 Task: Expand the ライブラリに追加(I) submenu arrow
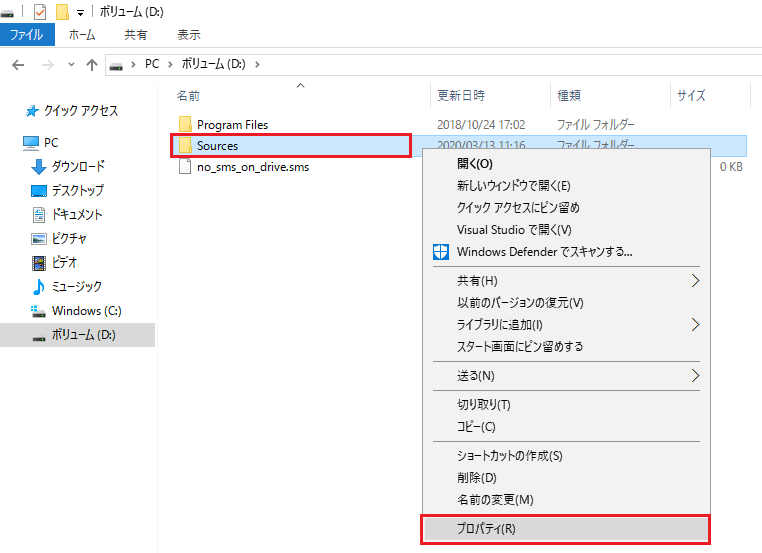pos(695,325)
